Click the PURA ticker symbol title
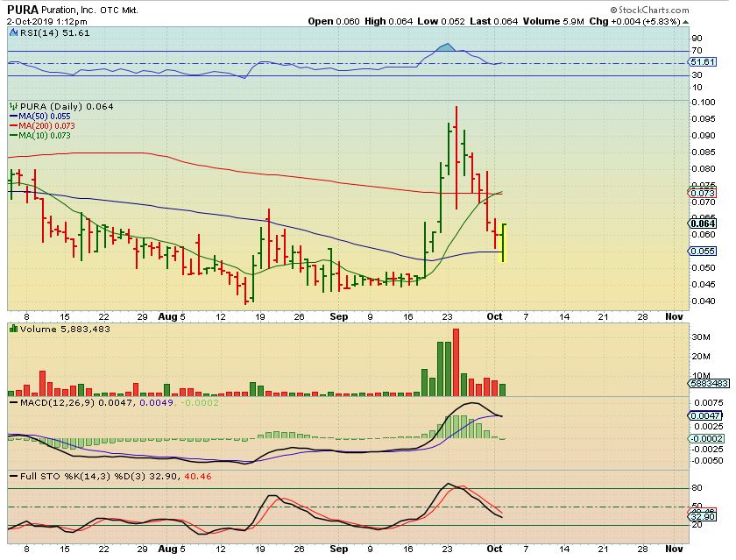Screen dimensions: 736x560 pos(23,10)
